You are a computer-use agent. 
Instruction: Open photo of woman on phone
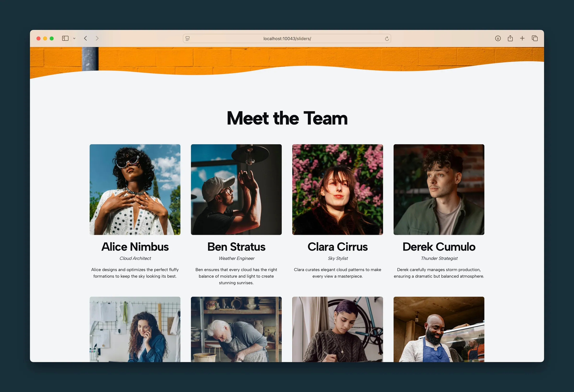(135, 329)
